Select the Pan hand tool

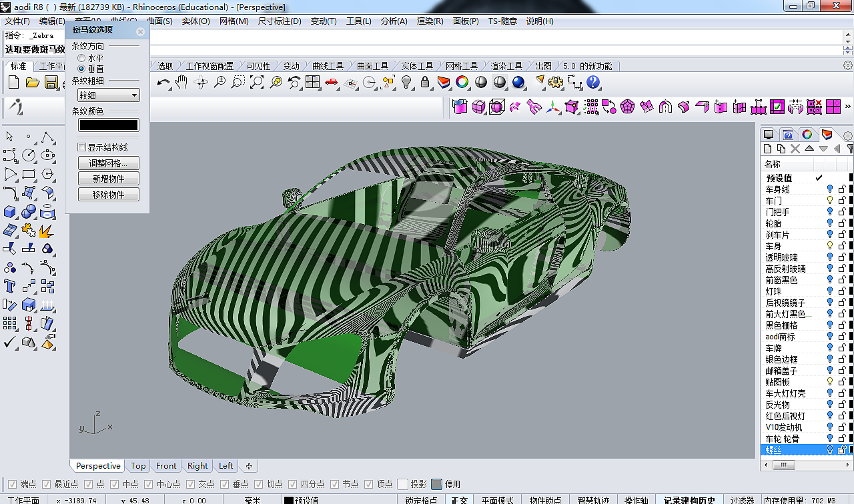click(x=181, y=82)
